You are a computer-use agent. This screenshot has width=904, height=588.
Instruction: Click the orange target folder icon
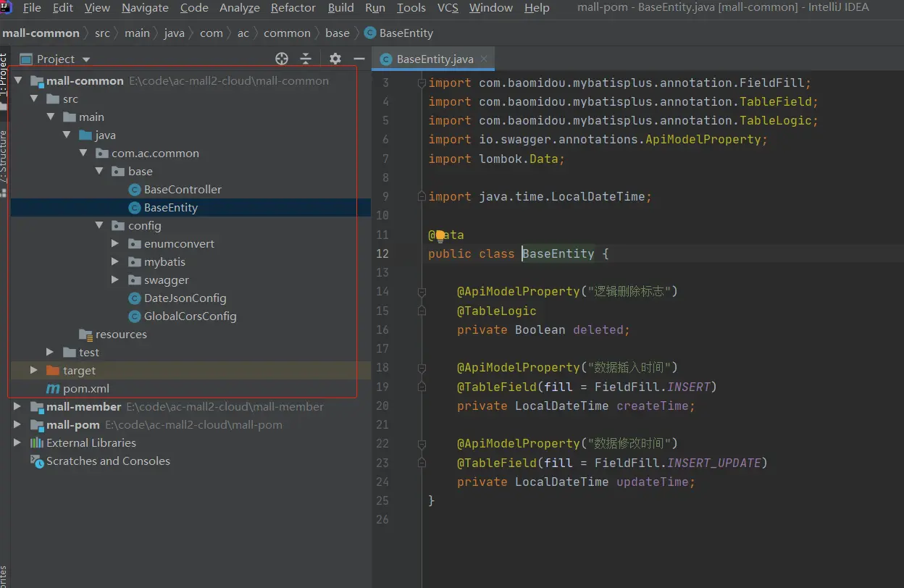[x=53, y=371]
